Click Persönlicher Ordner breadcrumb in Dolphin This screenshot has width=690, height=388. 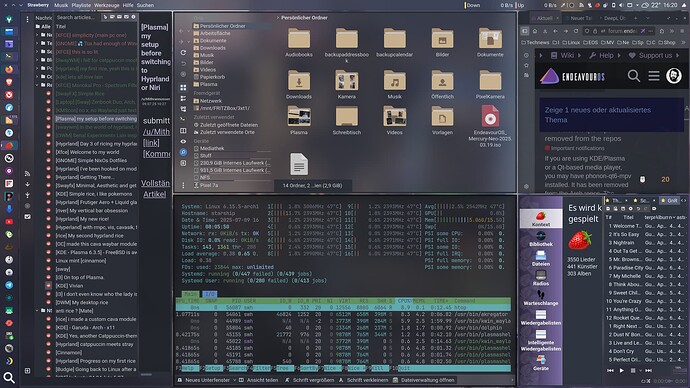click(x=304, y=18)
